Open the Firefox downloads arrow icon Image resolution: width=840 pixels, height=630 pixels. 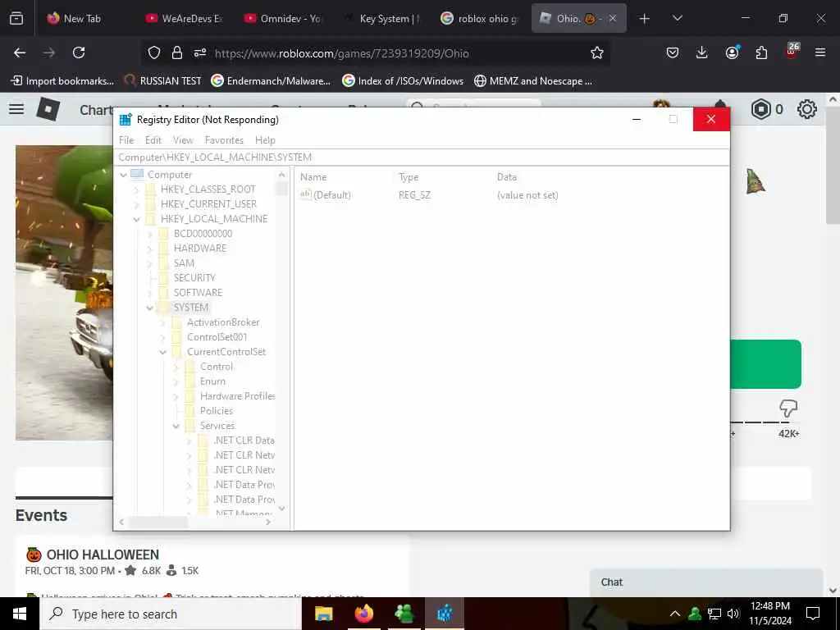pyautogui.click(x=702, y=52)
